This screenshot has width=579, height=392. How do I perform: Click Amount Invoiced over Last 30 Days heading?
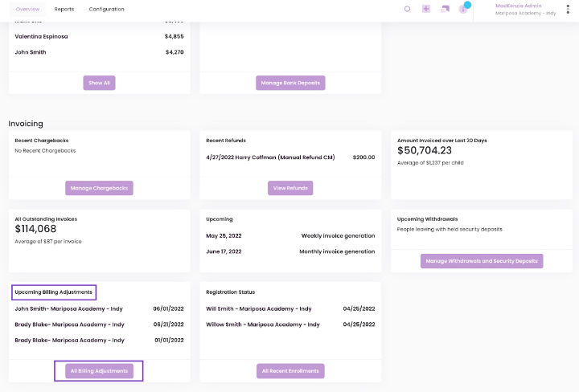(442, 141)
